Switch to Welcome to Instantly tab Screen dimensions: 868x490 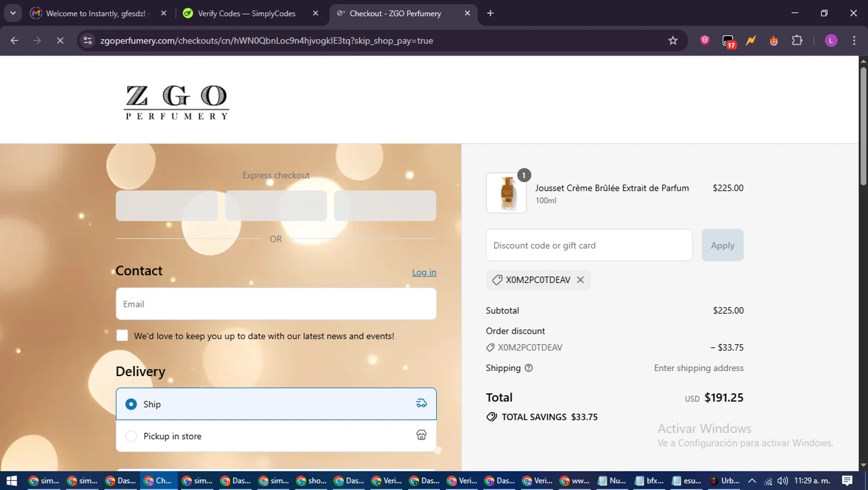click(98, 13)
